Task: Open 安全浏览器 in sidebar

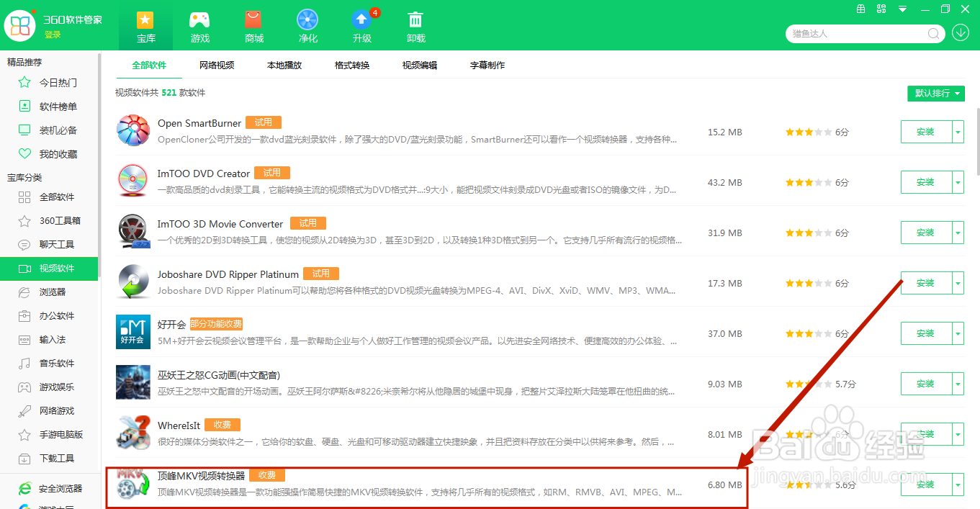Action: (50, 489)
